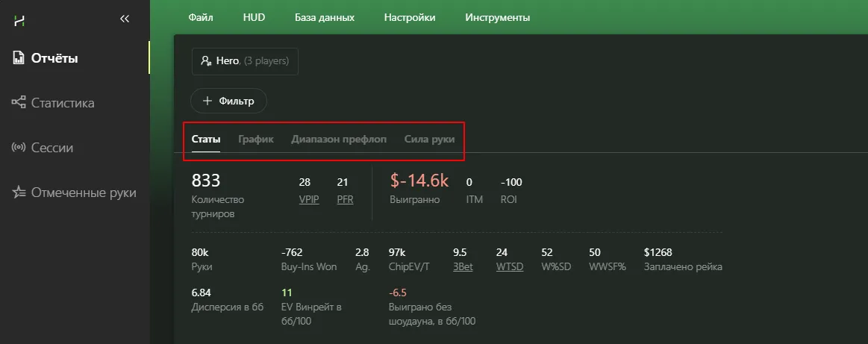Click the Статистика nodes icon

coord(19,103)
